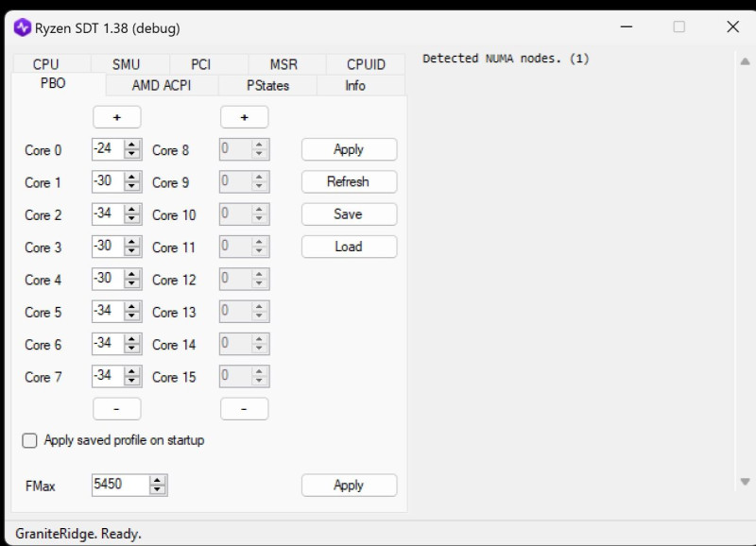Open the AMD ACPI tab

click(162, 85)
